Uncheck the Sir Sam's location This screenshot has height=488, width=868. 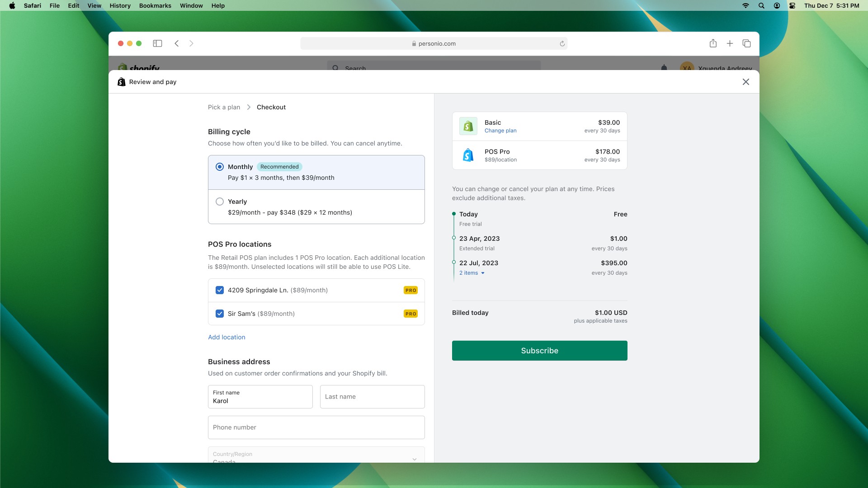[x=220, y=314]
